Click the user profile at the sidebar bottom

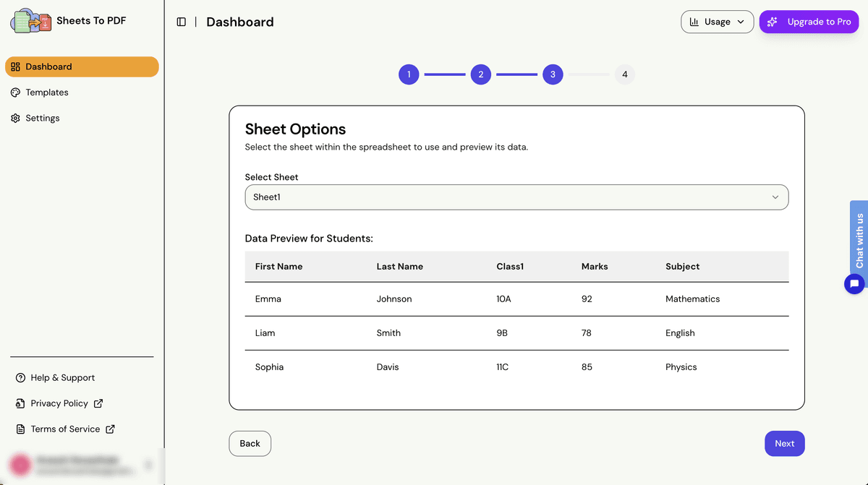pos(72,465)
